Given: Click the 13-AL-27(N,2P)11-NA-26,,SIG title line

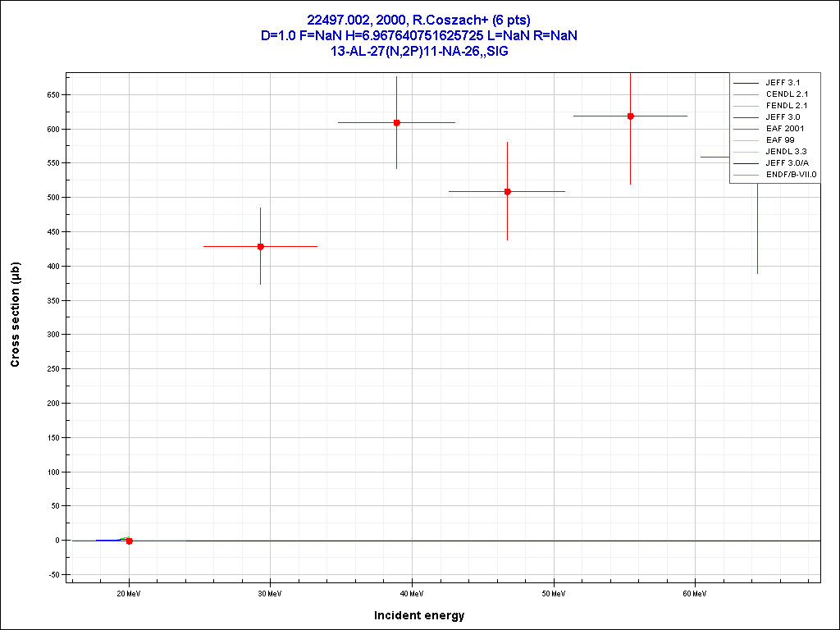Looking at the screenshot, I should click(419, 51).
